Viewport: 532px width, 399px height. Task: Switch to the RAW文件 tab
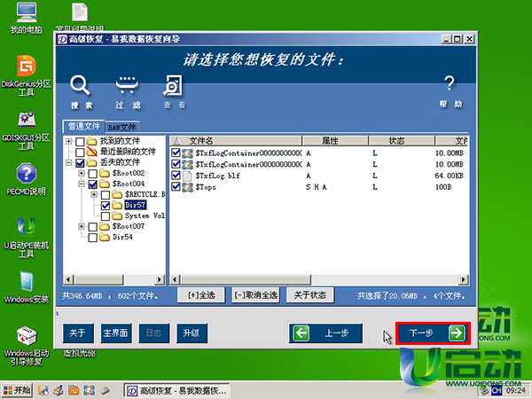[122, 128]
